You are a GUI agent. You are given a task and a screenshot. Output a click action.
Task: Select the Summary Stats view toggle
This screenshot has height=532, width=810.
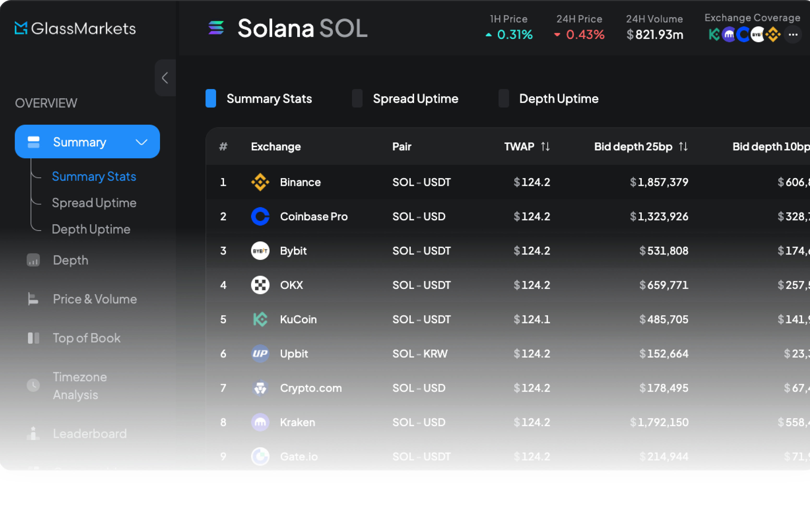click(x=211, y=99)
